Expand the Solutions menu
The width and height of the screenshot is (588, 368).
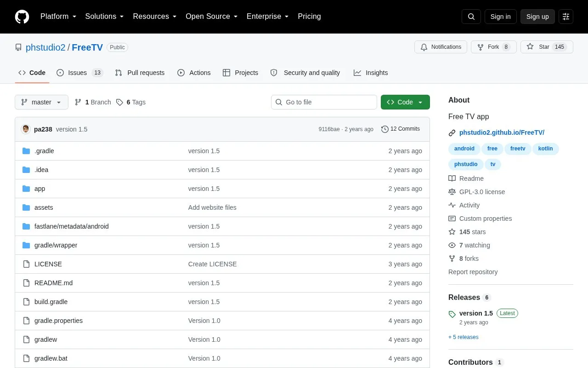click(105, 17)
